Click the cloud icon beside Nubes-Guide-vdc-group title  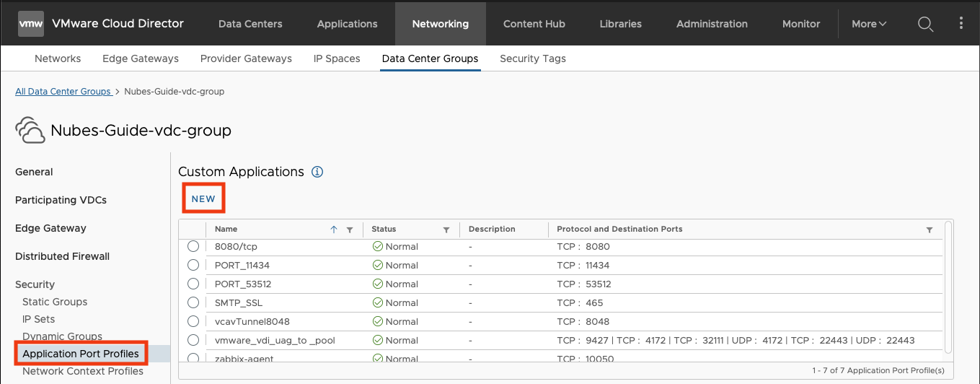(x=30, y=131)
